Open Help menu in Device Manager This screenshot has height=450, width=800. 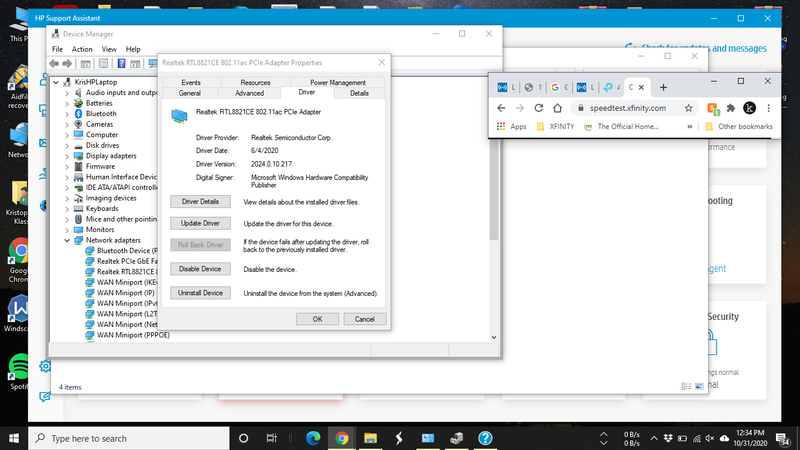133,49
